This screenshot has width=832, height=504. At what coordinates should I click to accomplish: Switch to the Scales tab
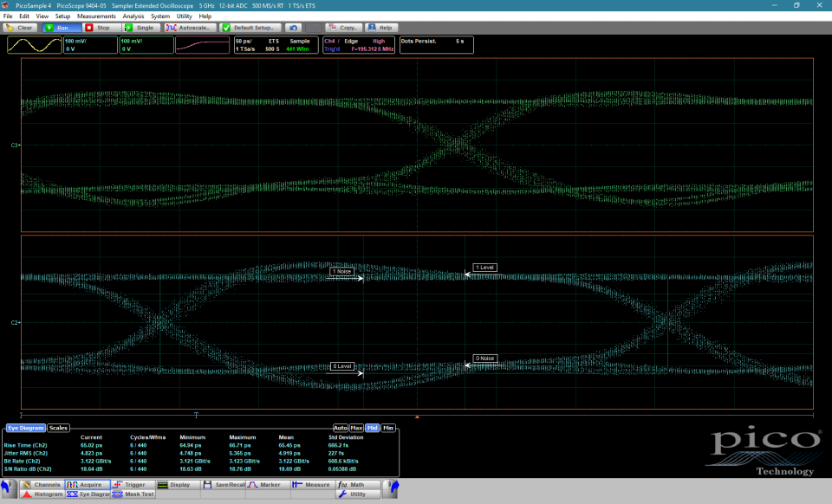(58, 428)
